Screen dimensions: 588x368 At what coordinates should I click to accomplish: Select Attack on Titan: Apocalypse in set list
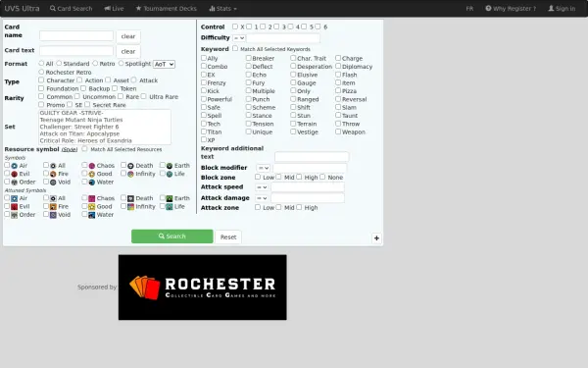coord(79,133)
